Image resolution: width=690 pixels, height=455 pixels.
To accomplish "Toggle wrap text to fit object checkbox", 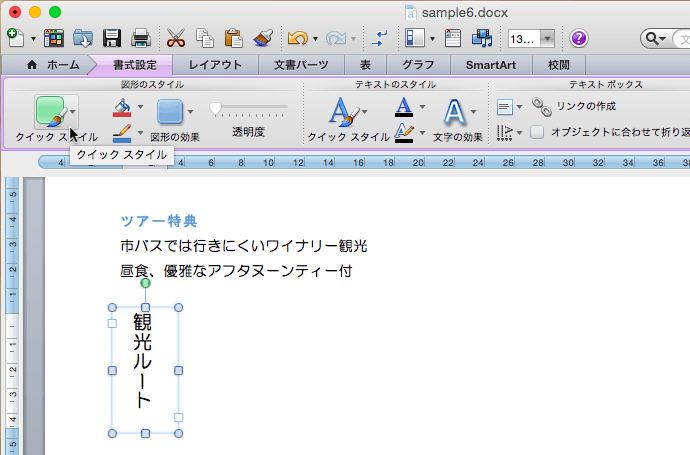I will pyautogui.click(x=537, y=132).
